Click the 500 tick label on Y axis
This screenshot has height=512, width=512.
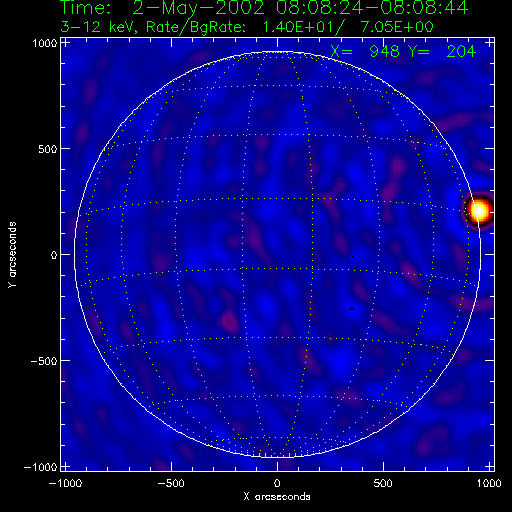[48, 149]
